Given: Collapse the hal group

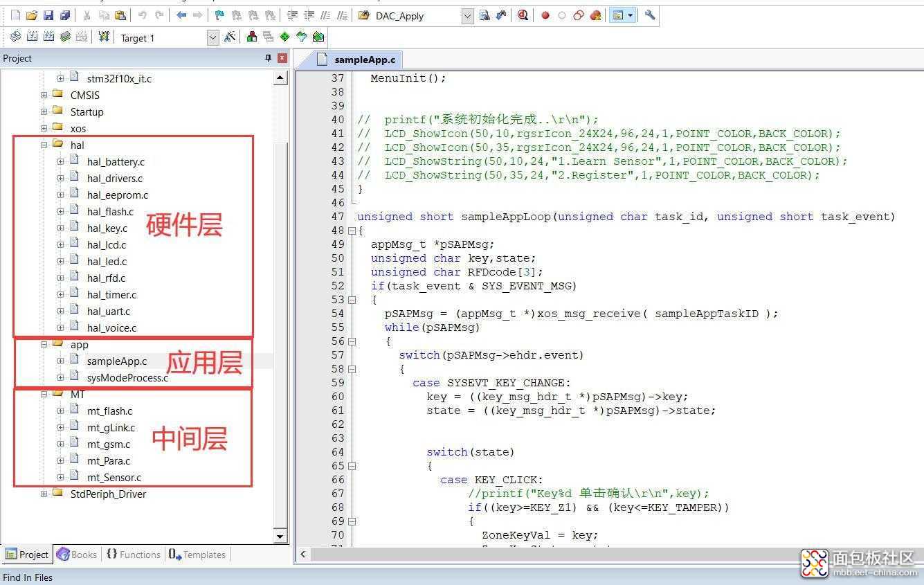Looking at the screenshot, I should point(44,145).
